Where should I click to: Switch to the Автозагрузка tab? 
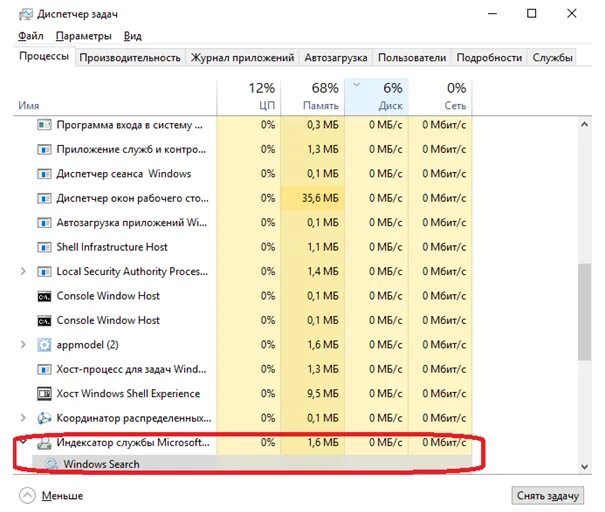336,57
